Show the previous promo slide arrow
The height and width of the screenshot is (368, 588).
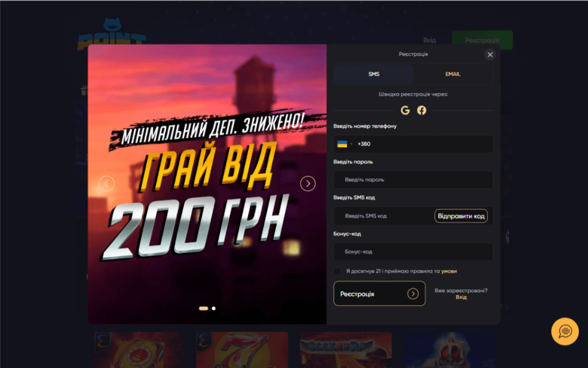[106, 183]
